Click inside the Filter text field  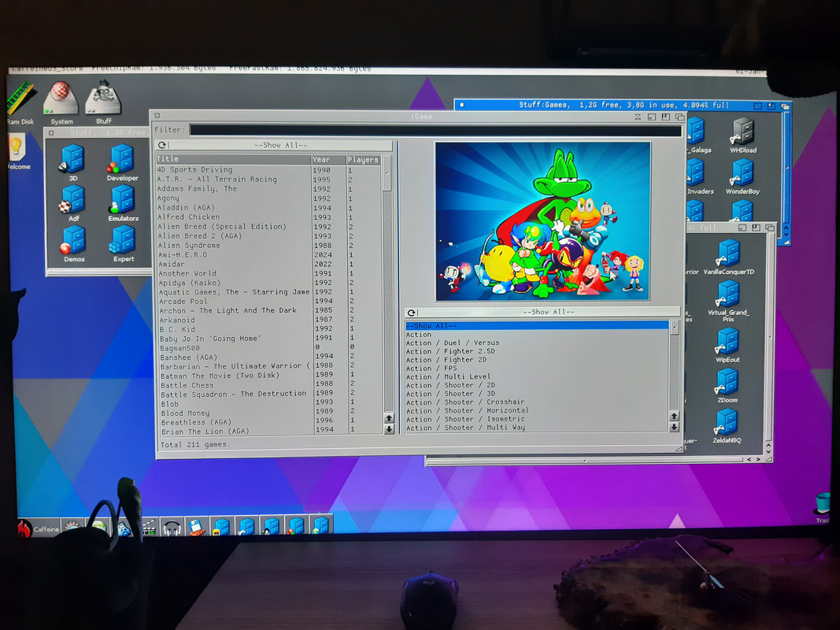(435, 130)
